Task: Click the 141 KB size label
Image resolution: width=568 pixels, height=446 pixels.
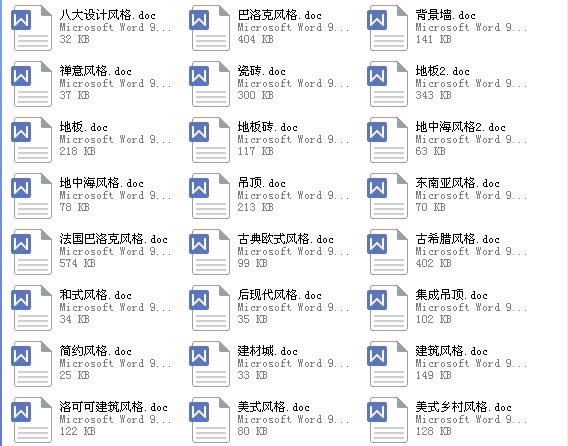Action: pyautogui.click(x=434, y=39)
